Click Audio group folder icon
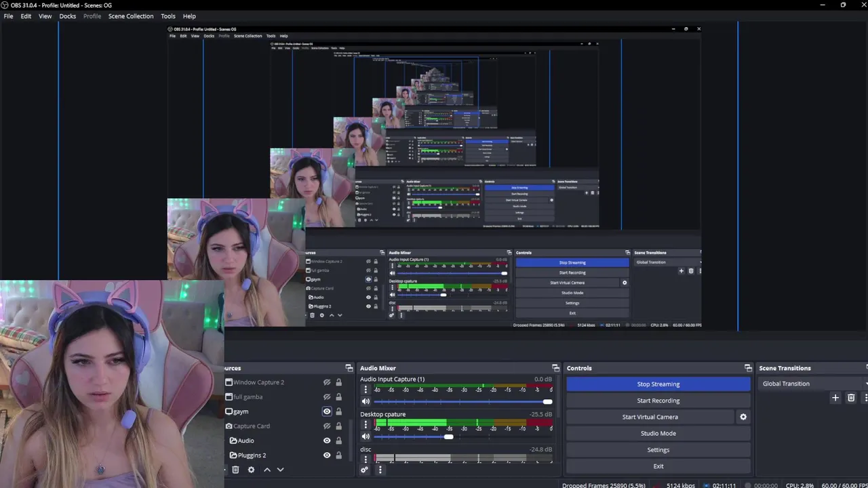This screenshot has height=488, width=868. coord(233,441)
